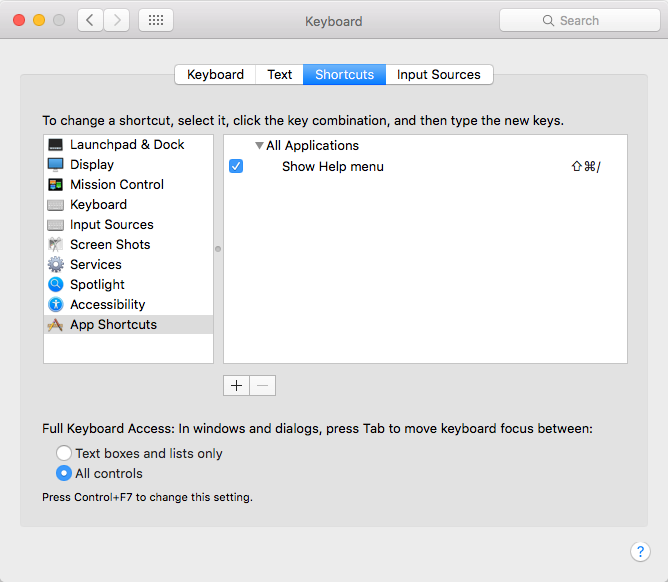Click the Accessibility icon
The image size is (668, 582).
pyautogui.click(x=55, y=305)
